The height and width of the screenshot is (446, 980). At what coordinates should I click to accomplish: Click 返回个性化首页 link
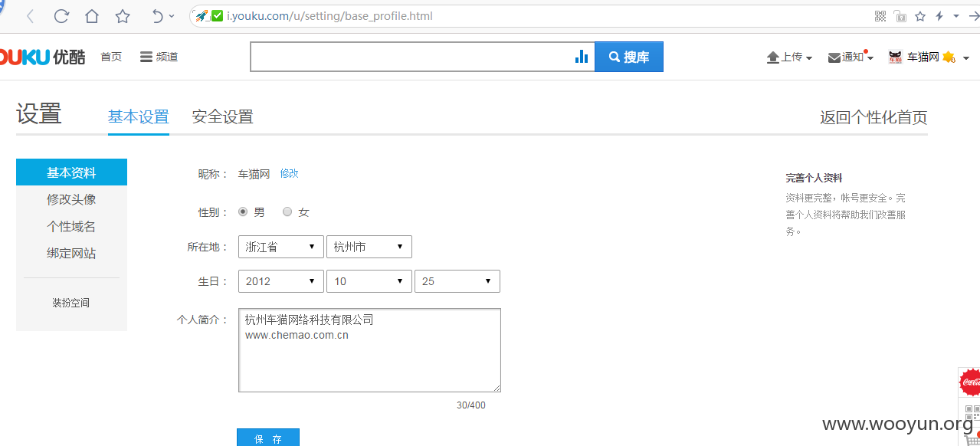coord(873,117)
